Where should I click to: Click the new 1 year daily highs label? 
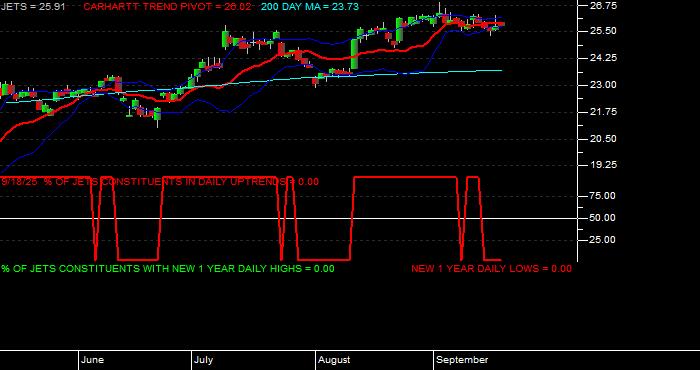[x=168, y=269]
